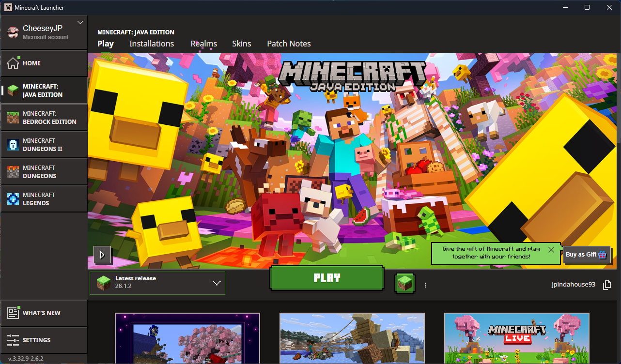Open Minecraft Dungeons entry in sidebar
Image resolution: width=621 pixels, height=364 pixels.
point(44,172)
